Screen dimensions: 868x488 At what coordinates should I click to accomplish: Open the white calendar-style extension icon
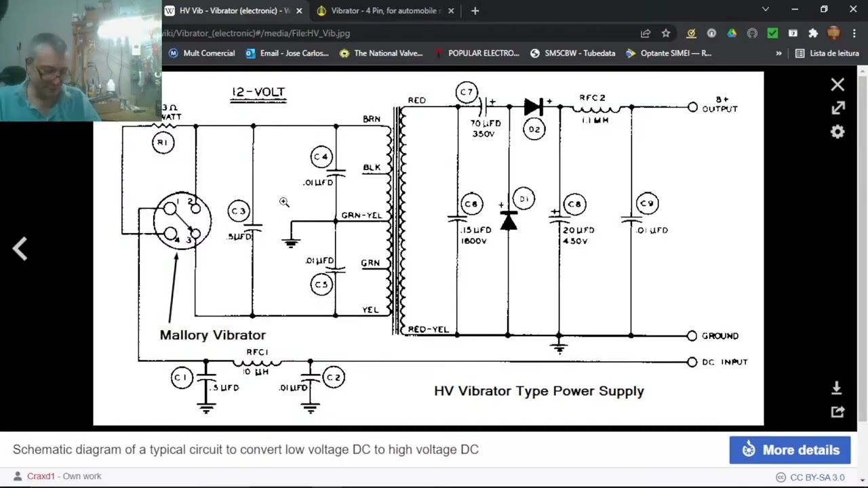pos(793,33)
